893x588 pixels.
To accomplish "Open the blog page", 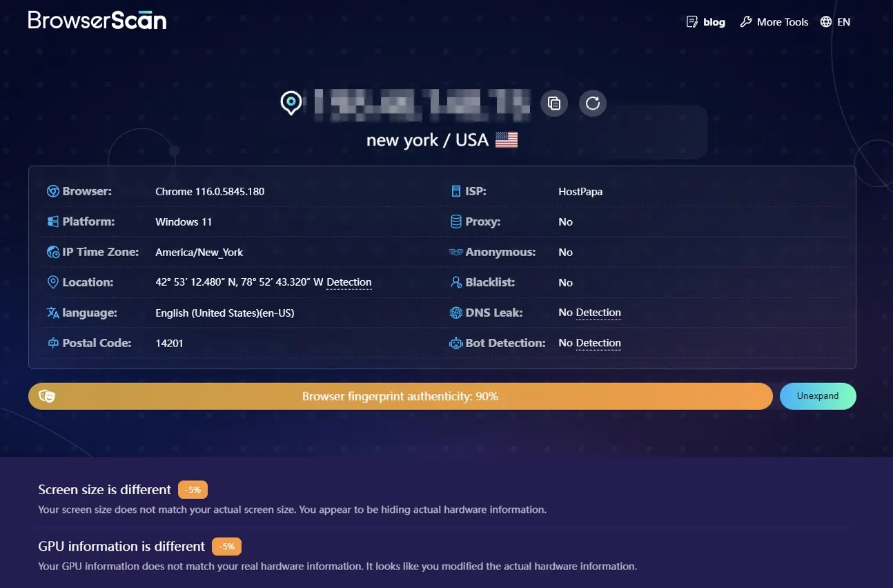I will point(705,21).
